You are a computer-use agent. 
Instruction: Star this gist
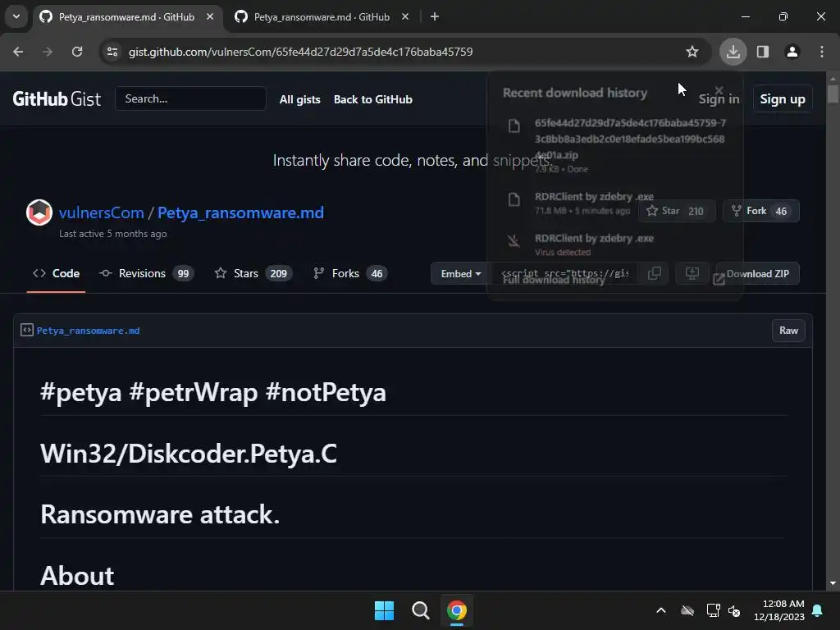tap(676, 211)
